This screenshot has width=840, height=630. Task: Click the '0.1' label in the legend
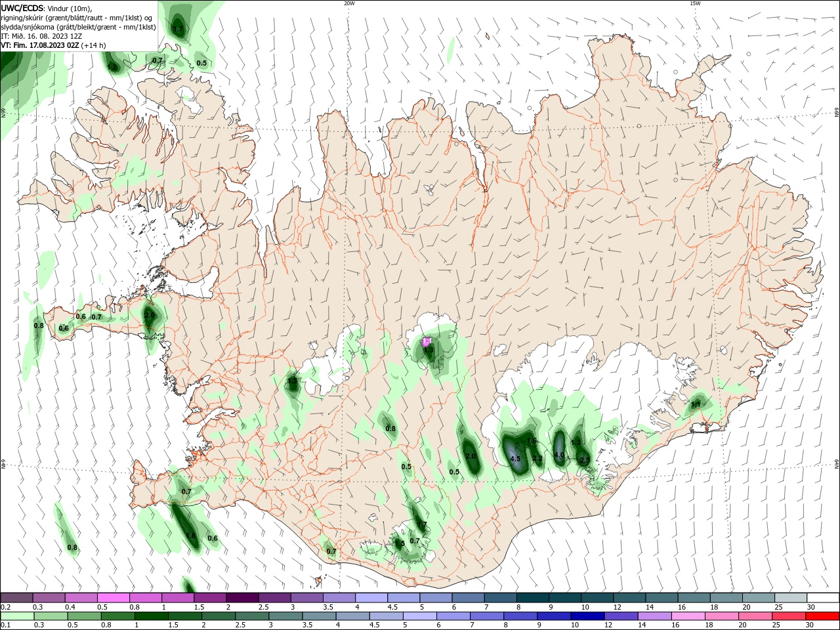tap(5, 625)
